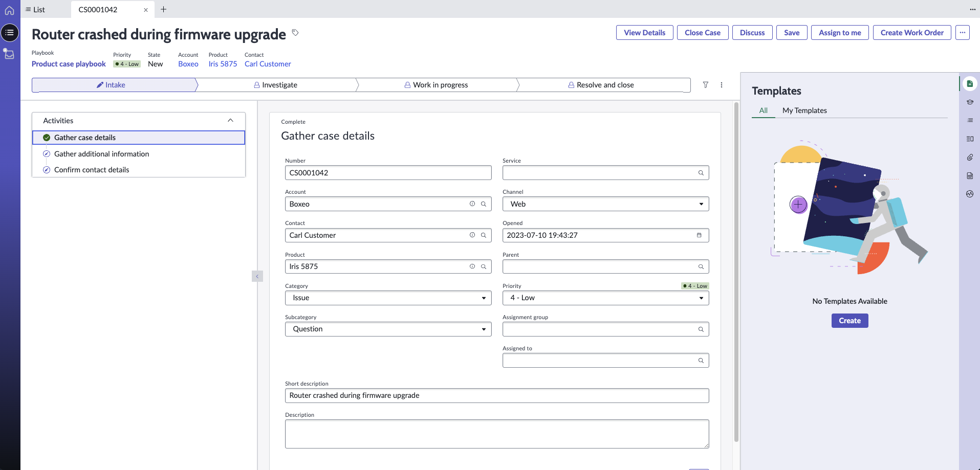Click the Assign to me button
Image resolution: width=980 pixels, height=470 pixels.
tap(839, 32)
